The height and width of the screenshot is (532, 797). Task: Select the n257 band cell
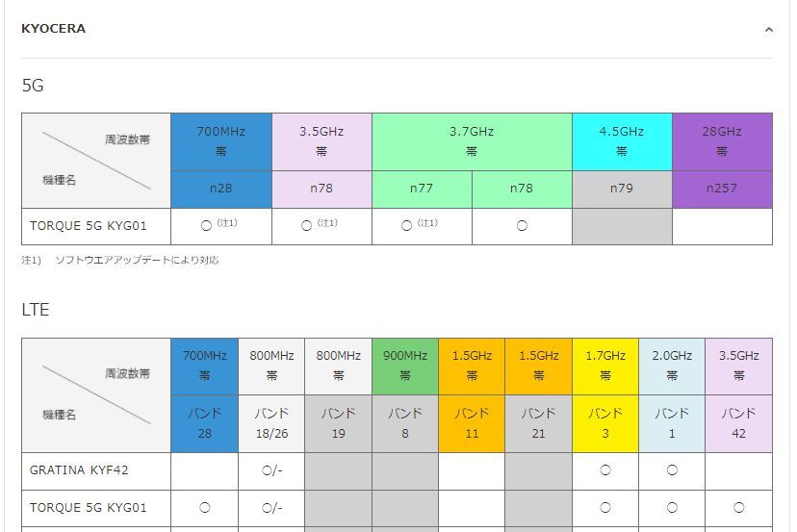click(722, 189)
